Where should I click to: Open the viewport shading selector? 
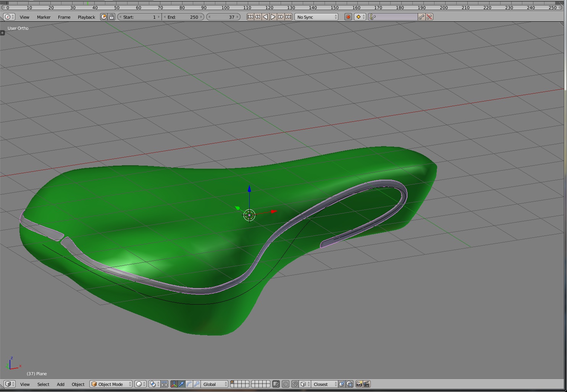click(140, 384)
